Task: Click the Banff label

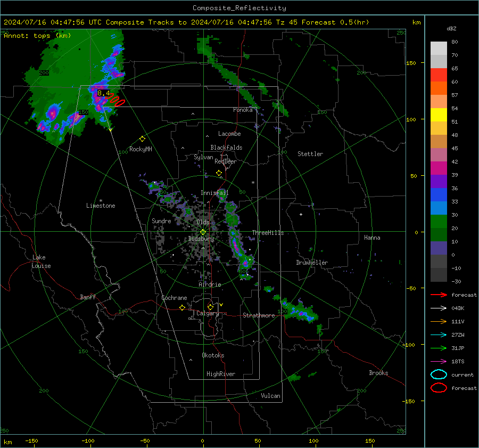Action: pyautogui.click(x=88, y=297)
